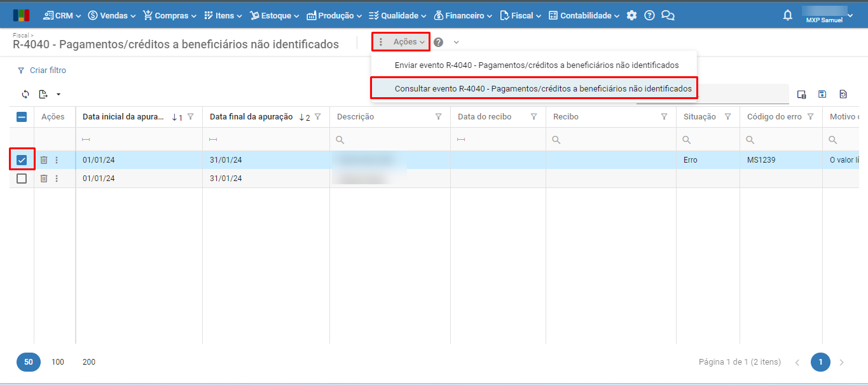Expand the chevron next to help icon
The image size is (868, 385).
click(x=457, y=43)
